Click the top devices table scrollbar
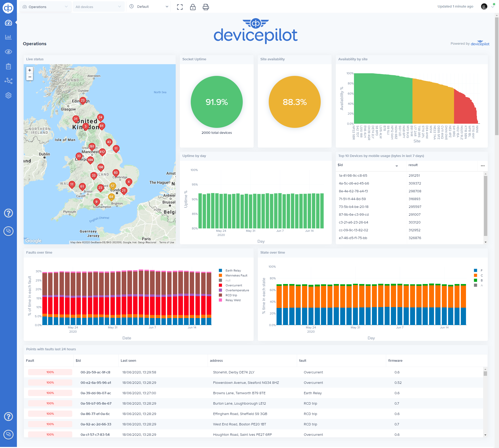 click(x=485, y=206)
